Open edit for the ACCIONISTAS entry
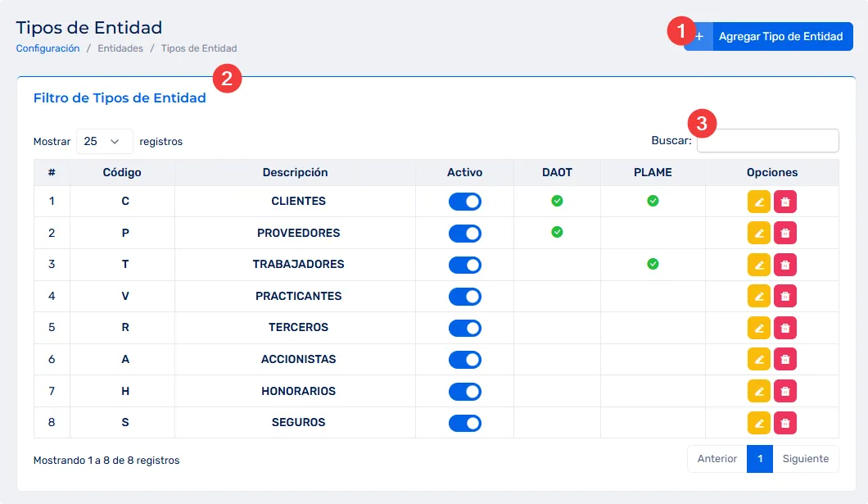 759,359
